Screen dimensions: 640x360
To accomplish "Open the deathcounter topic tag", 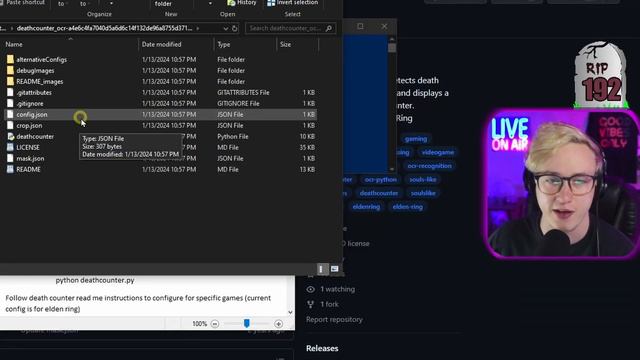I will pos(379,193).
